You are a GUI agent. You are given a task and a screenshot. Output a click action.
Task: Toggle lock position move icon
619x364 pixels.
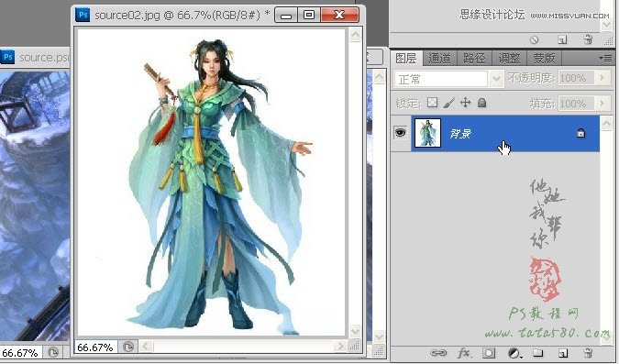pos(466,103)
